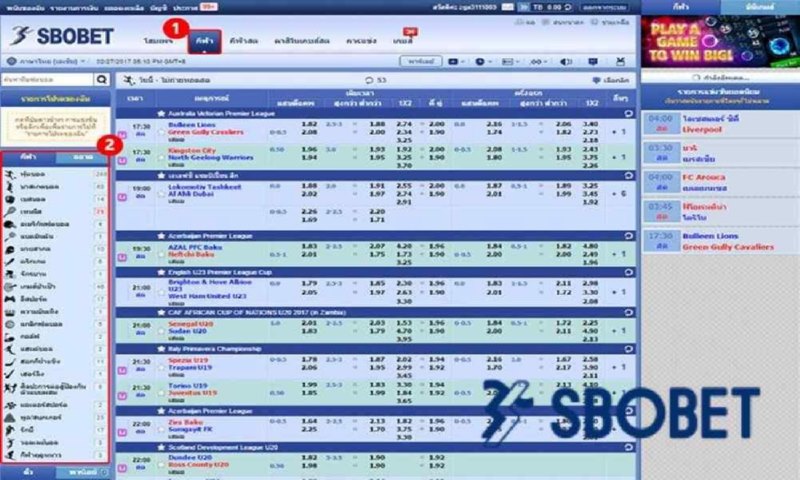Select the tennis racket sport icon in sidebar

[10, 212]
